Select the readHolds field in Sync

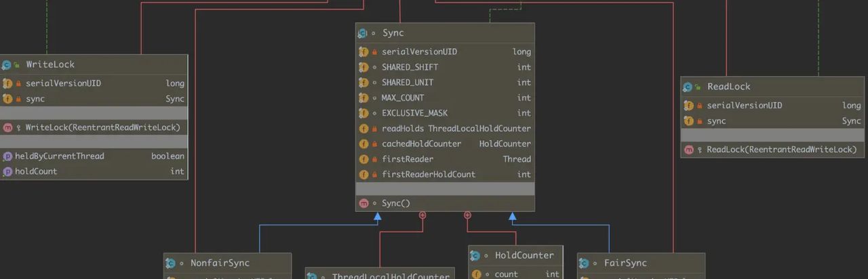coord(403,129)
